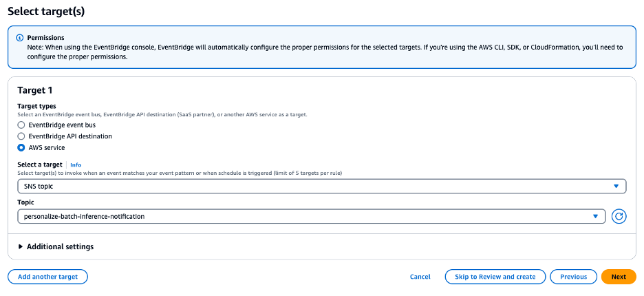This screenshot has height=296, width=644.
Task: Select the EventBridge event bus radio button
Action: [x=21, y=125]
